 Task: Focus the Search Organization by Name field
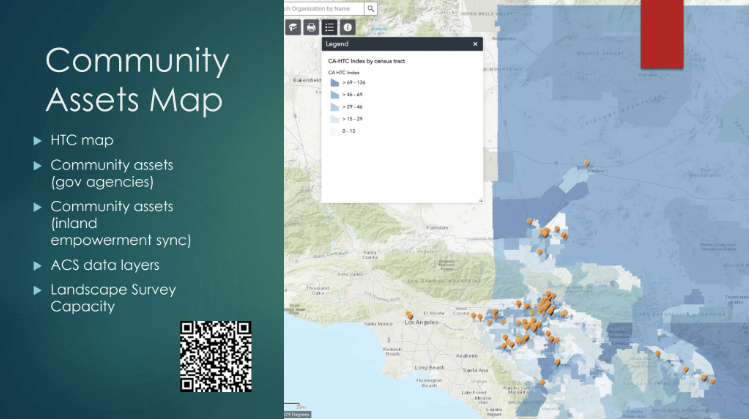pos(322,7)
